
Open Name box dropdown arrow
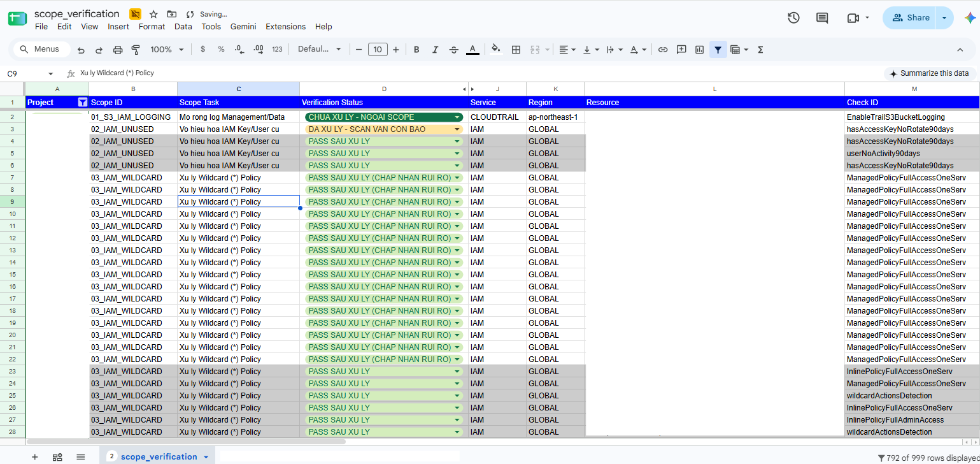click(51, 74)
